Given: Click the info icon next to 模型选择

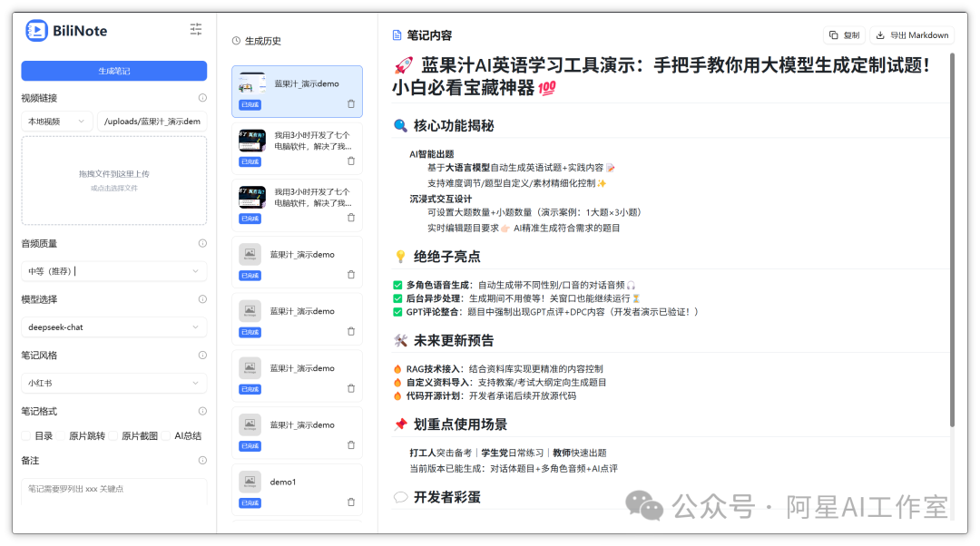Looking at the screenshot, I should tap(202, 299).
